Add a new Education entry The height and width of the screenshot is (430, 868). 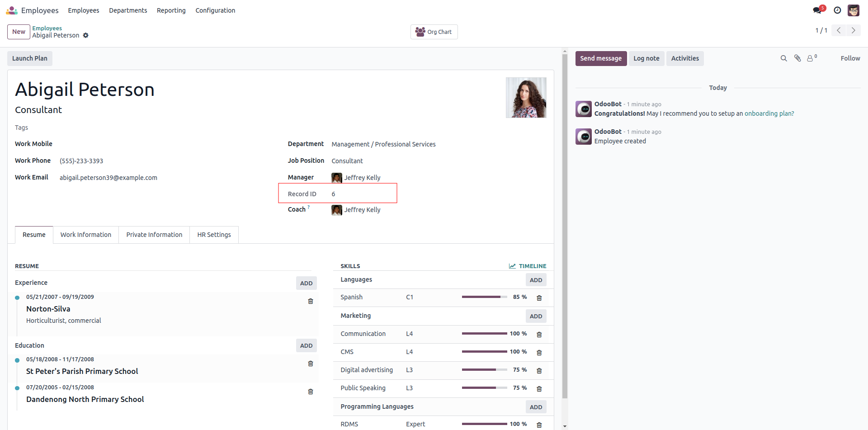point(307,345)
